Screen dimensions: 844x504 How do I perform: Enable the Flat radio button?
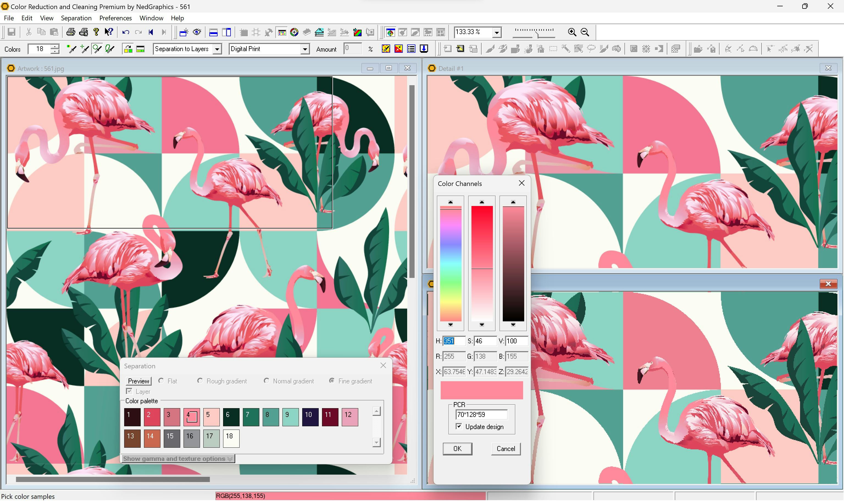point(161,381)
